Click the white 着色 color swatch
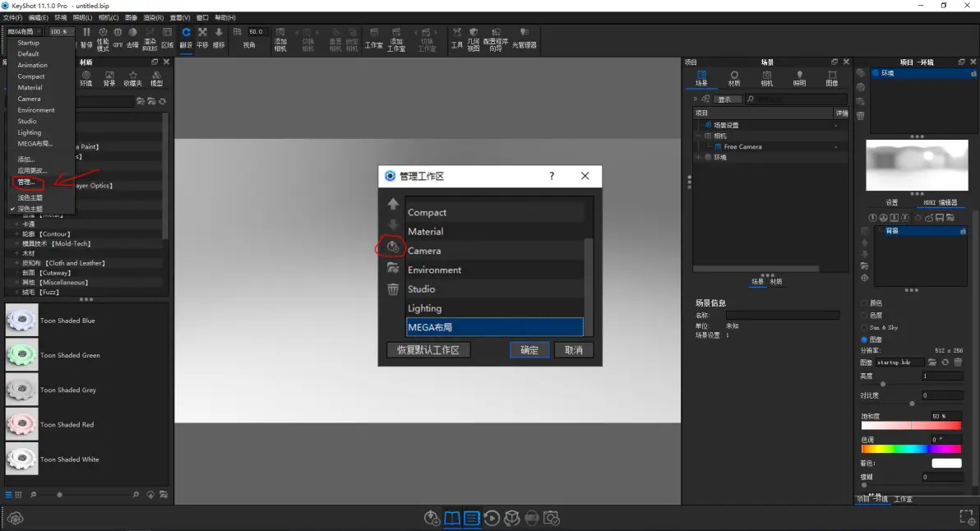Viewport: 980px width, 531px height. coord(946,463)
